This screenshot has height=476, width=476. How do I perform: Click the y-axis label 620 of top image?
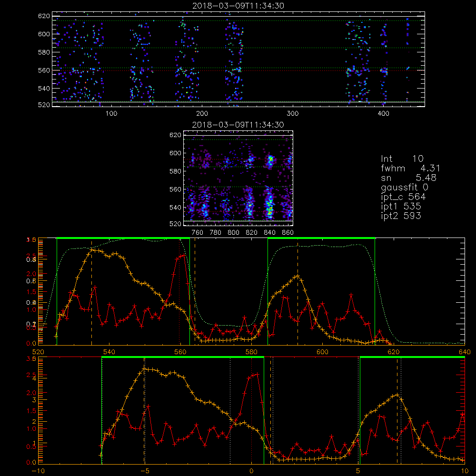coord(44,16)
